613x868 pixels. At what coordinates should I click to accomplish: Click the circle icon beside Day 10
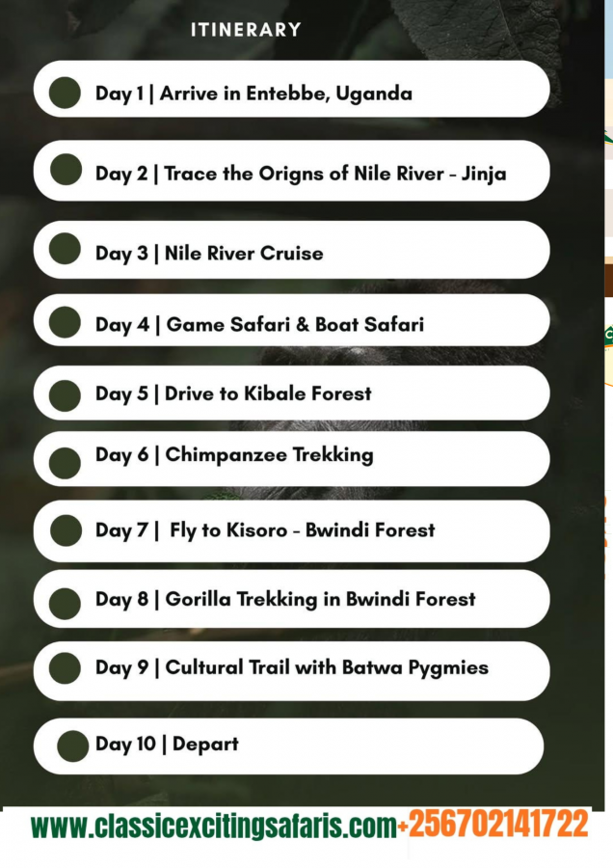[x=72, y=746]
